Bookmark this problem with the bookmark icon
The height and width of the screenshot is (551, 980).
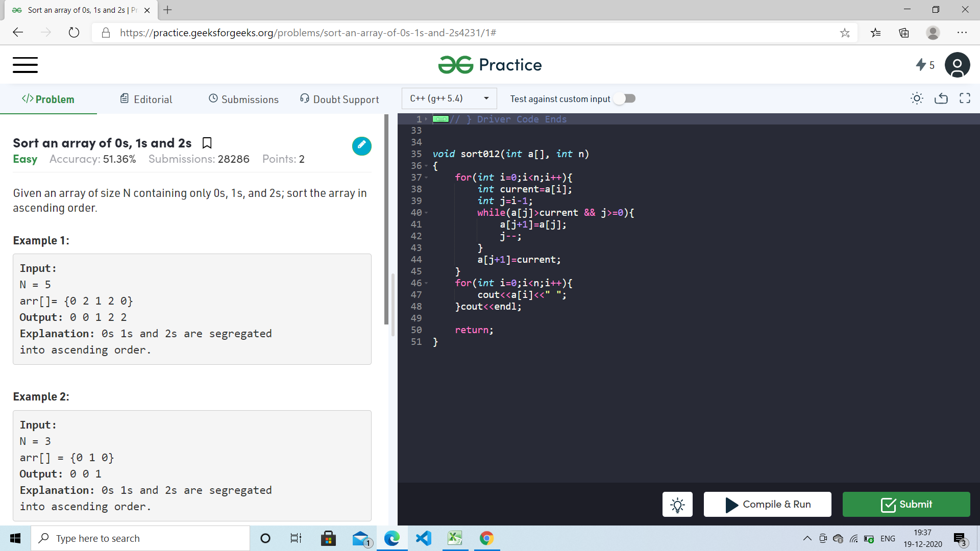(x=207, y=143)
